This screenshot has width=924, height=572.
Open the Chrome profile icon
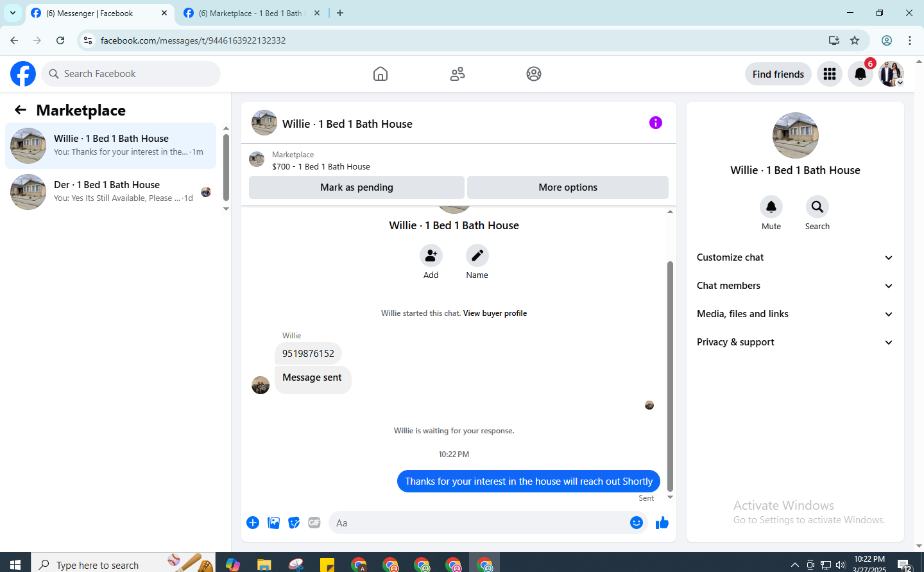887,40
